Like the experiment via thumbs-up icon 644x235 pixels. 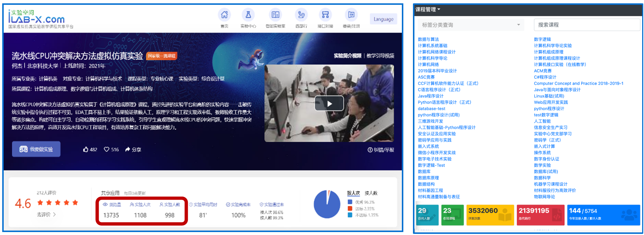(x=86, y=150)
